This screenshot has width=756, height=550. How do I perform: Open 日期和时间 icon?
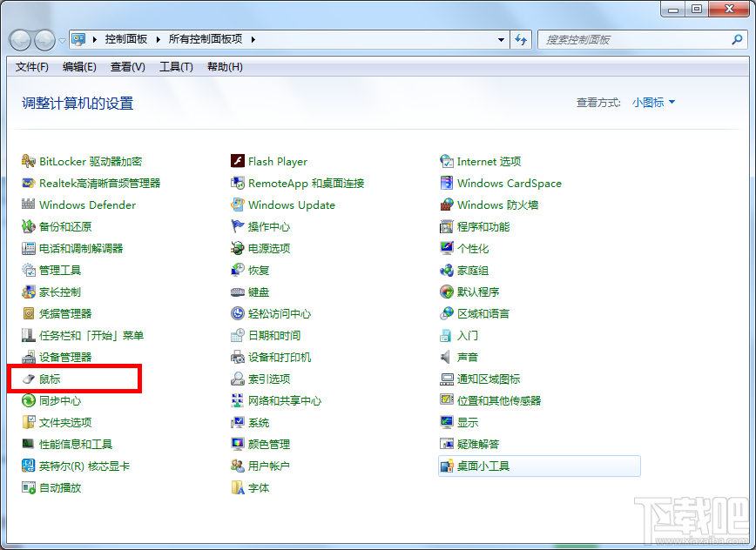coord(238,335)
